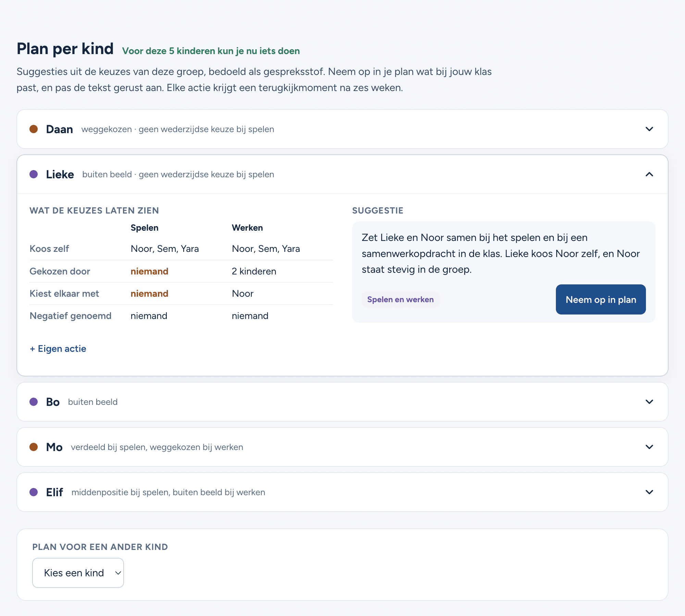The image size is (685, 616).
Task: Add a custom action via '+ Eigen actie'
Action: tap(58, 349)
